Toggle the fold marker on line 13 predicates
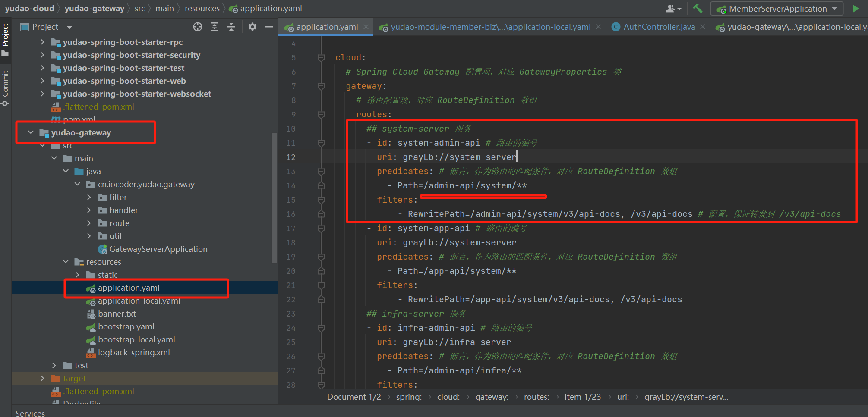Viewport: 868px width, 417px height. [x=321, y=171]
